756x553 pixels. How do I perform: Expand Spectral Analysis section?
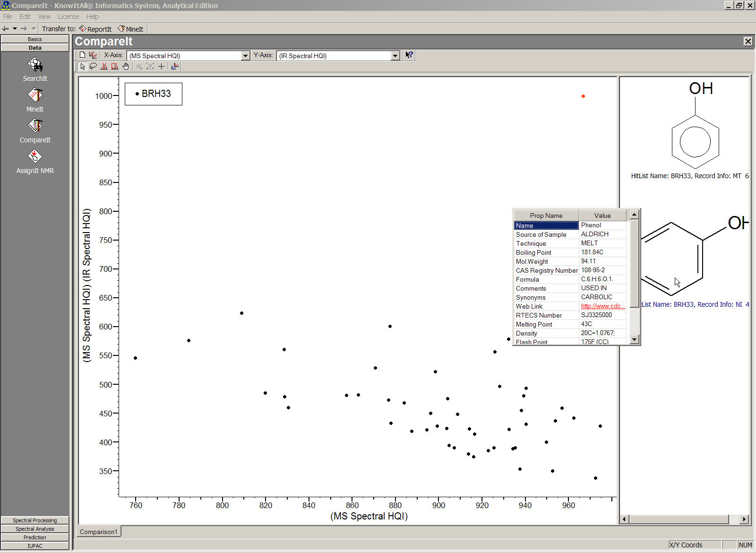[35, 529]
